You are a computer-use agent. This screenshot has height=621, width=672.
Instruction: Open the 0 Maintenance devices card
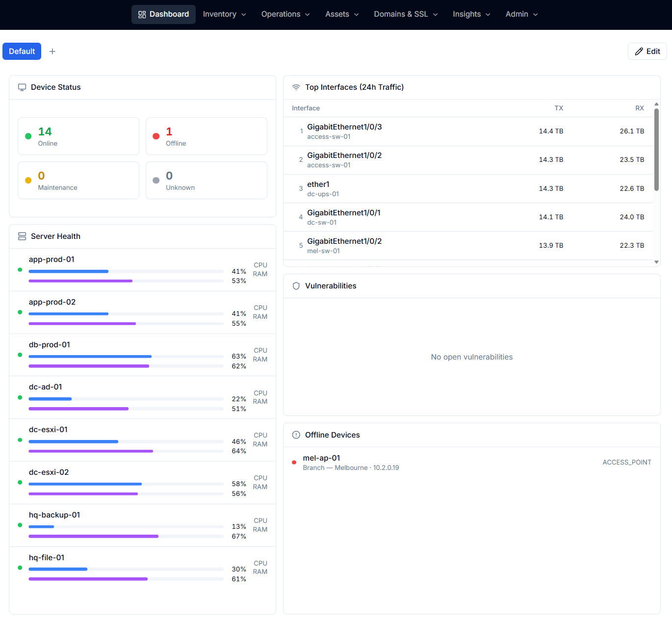point(78,181)
